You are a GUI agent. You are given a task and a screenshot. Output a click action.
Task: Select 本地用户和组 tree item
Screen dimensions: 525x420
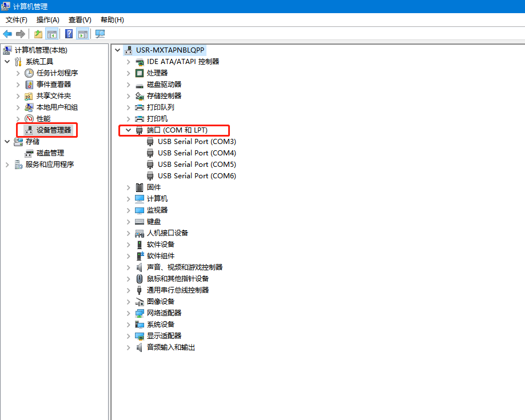pos(57,107)
